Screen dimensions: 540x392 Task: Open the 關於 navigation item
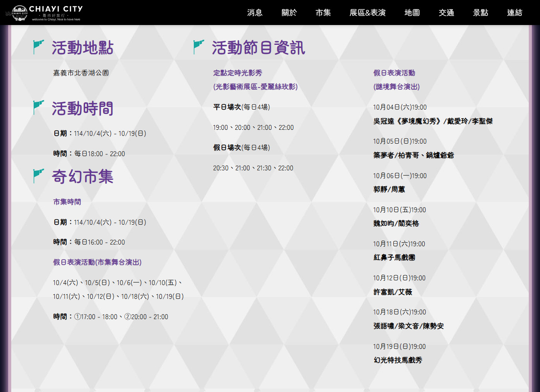point(289,13)
